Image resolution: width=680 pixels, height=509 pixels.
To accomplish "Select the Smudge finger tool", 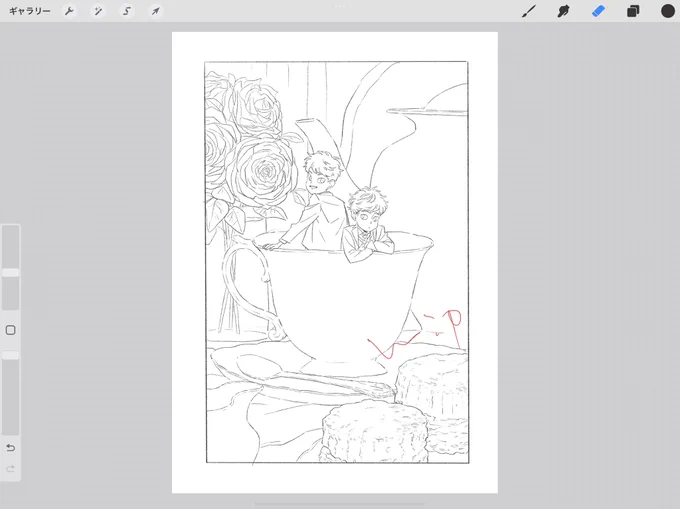I will click(563, 11).
